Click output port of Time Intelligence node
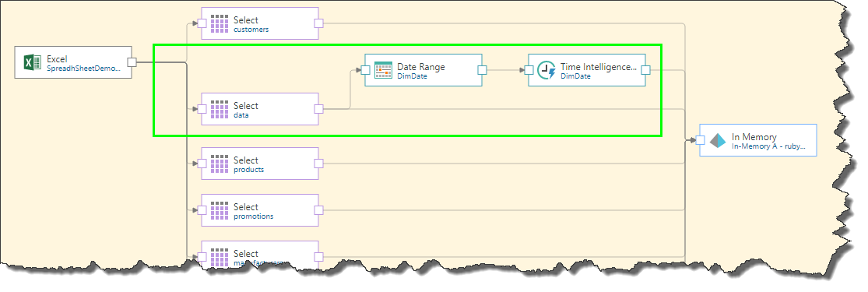The height and width of the screenshot is (292, 868). [645, 70]
